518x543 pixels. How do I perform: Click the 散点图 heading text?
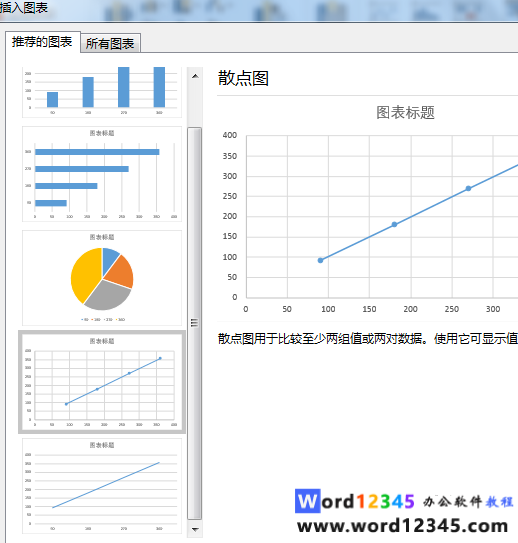(x=243, y=78)
